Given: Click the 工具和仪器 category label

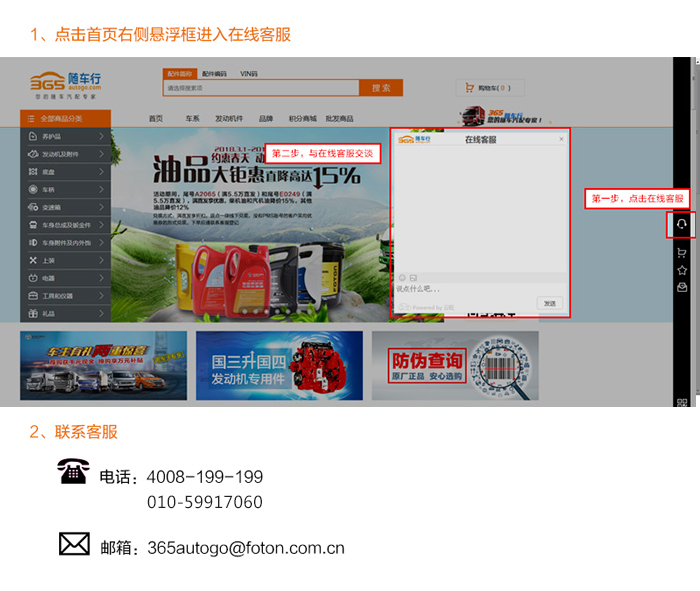Looking at the screenshot, I should point(58,296).
